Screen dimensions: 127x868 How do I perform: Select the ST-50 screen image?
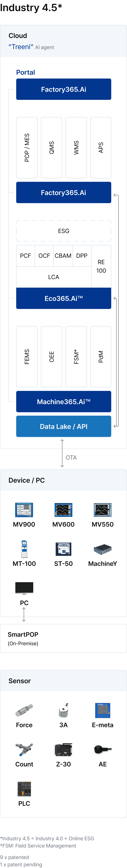[x=63, y=549]
